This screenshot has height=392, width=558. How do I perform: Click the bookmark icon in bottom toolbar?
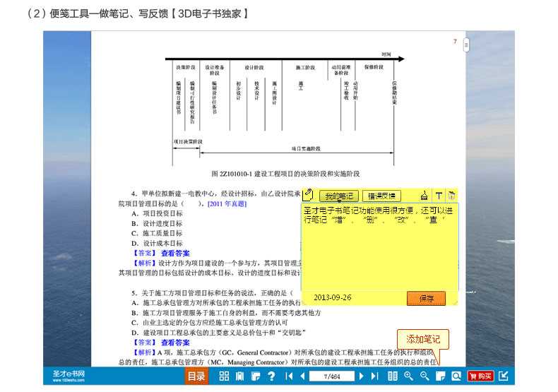point(239,376)
